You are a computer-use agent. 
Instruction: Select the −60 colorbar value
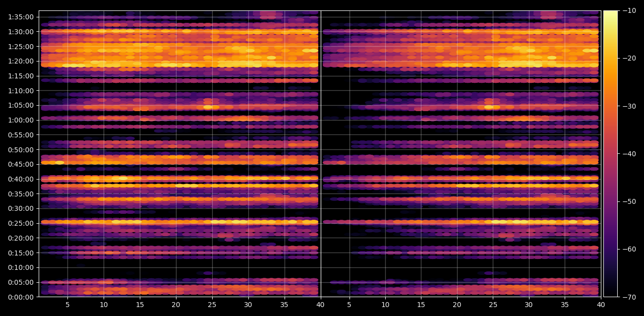(629, 249)
